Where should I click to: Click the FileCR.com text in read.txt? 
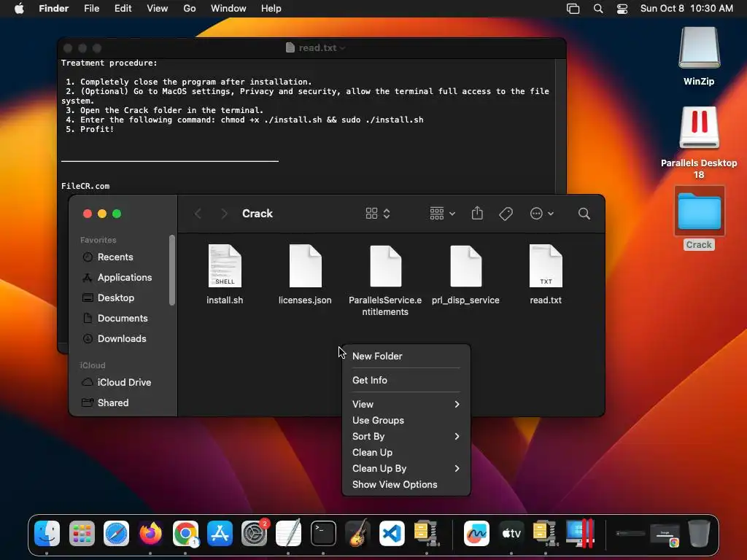point(85,186)
